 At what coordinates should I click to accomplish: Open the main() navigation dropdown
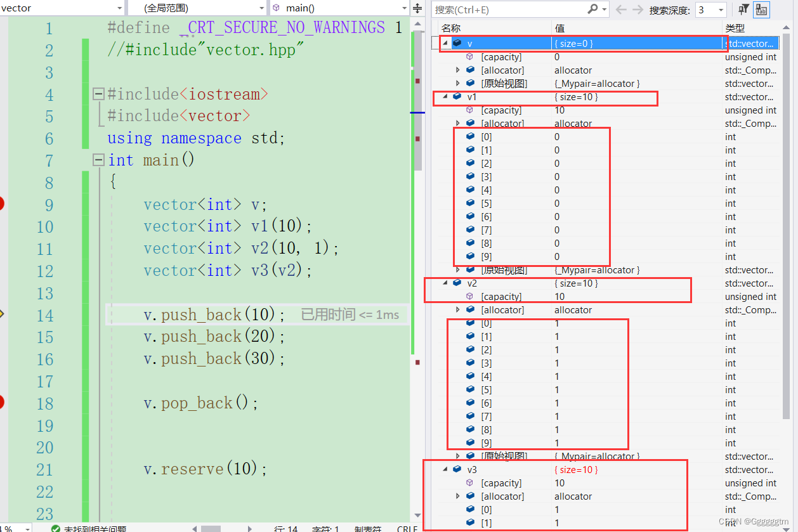339,8
